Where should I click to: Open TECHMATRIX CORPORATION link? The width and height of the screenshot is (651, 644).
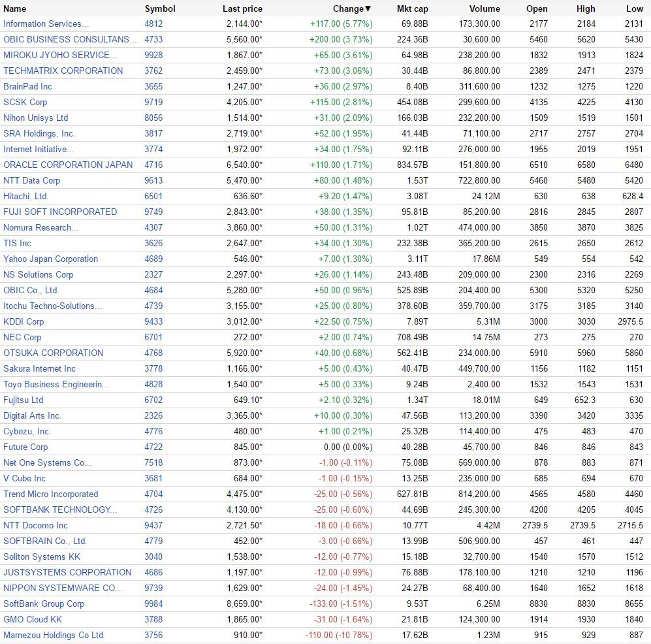click(63, 71)
